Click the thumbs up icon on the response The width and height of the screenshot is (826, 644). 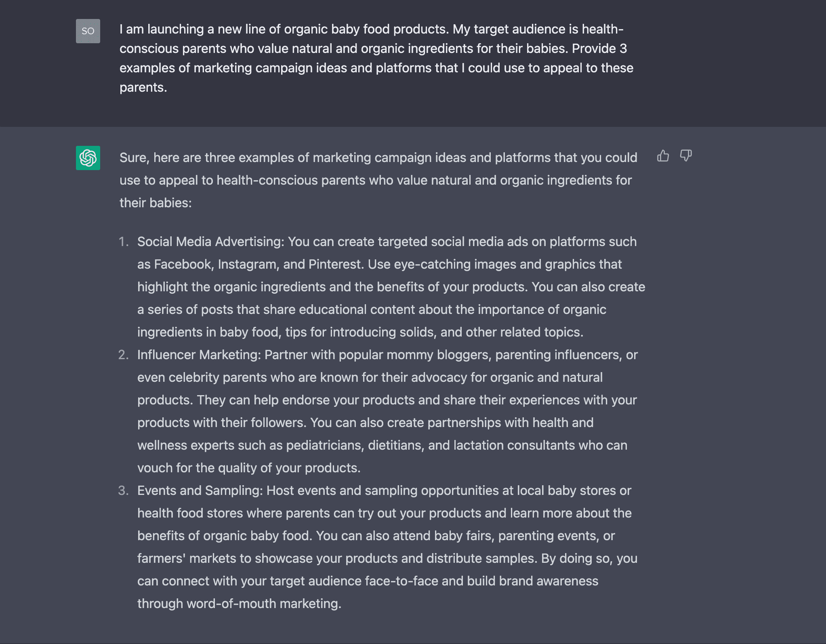663,156
